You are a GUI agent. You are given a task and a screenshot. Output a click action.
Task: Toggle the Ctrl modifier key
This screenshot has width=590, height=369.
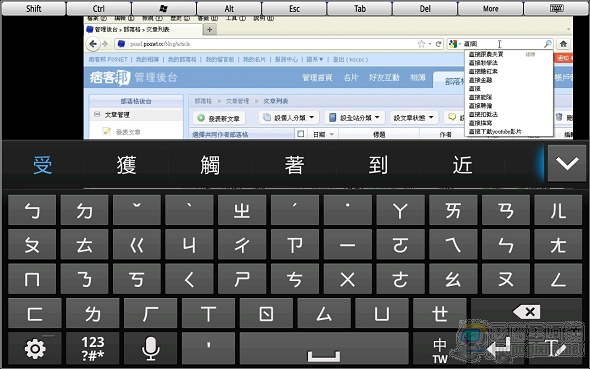click(x=99, y=8)
